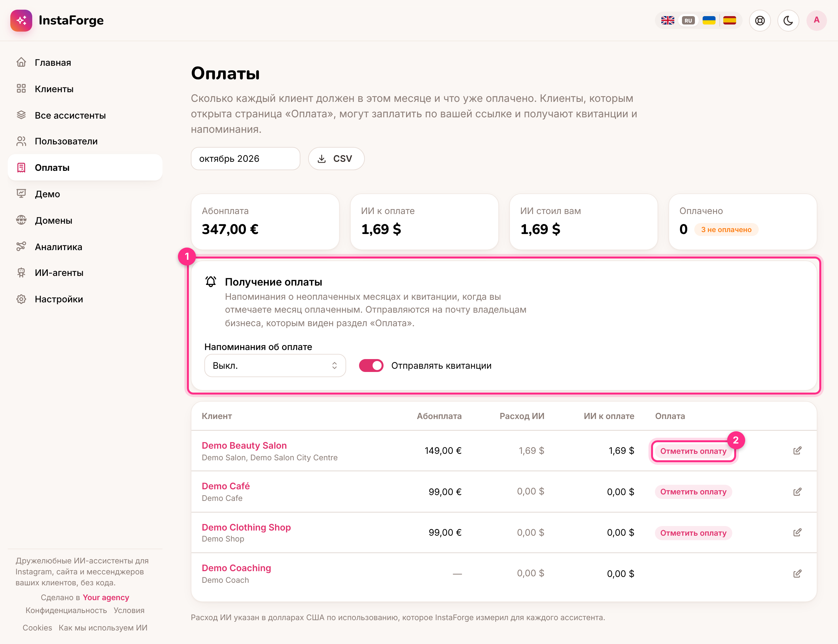Open Напоминания об оплате dropdown
This screenshot has height=644, width=838.
click(275, 366)
